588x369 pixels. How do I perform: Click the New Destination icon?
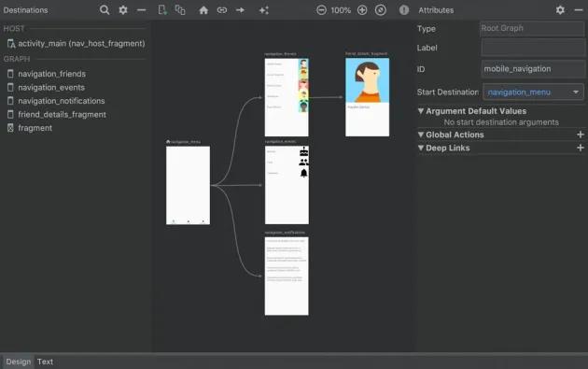[162, 10]
